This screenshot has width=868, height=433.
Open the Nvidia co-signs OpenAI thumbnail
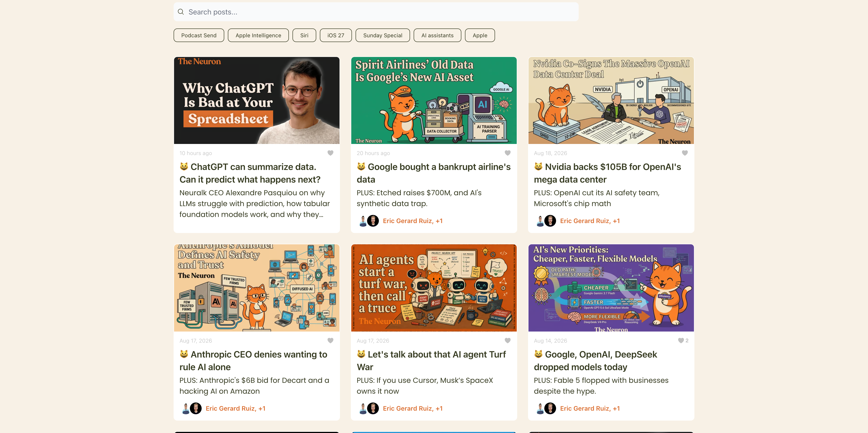coord(611,100)
